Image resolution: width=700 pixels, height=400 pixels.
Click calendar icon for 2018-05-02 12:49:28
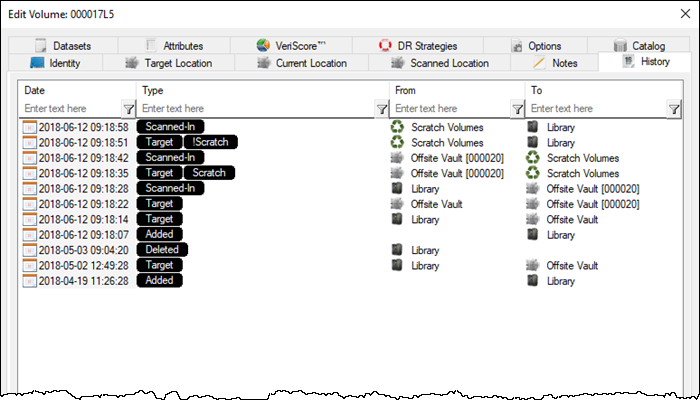[x=29, y=266]
